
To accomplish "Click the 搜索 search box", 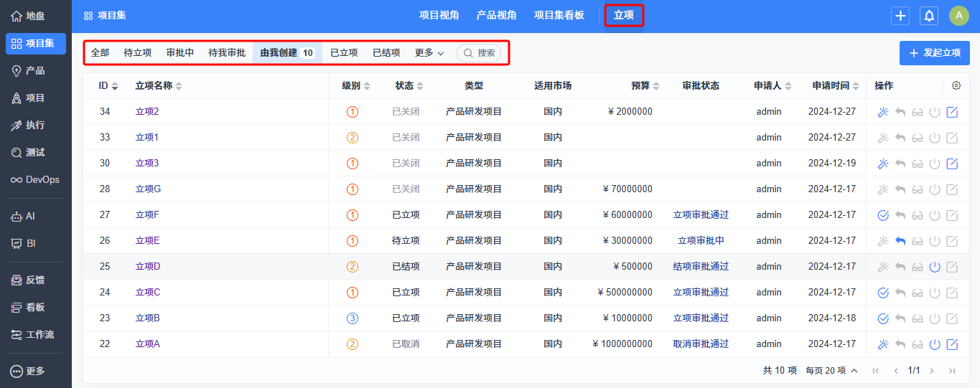I will tap(479, 53).
